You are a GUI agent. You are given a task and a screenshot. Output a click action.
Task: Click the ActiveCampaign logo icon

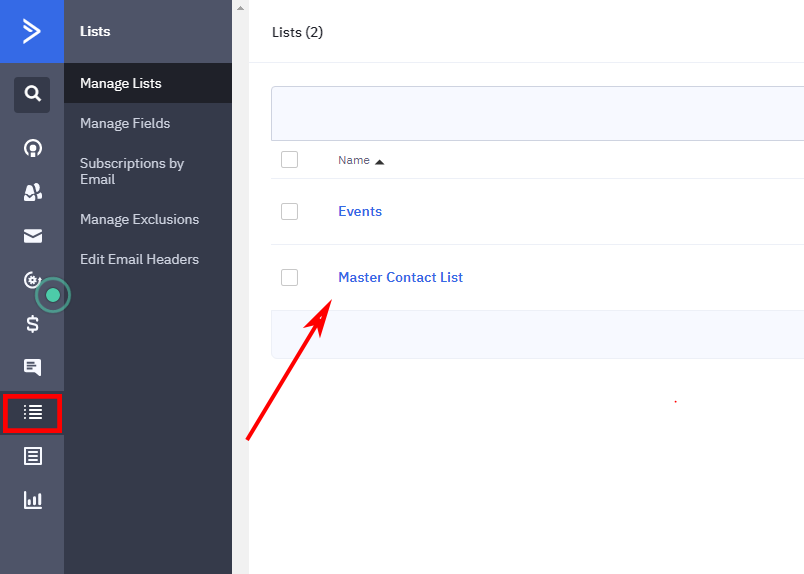pyautogui.click(x=32, y=31)
